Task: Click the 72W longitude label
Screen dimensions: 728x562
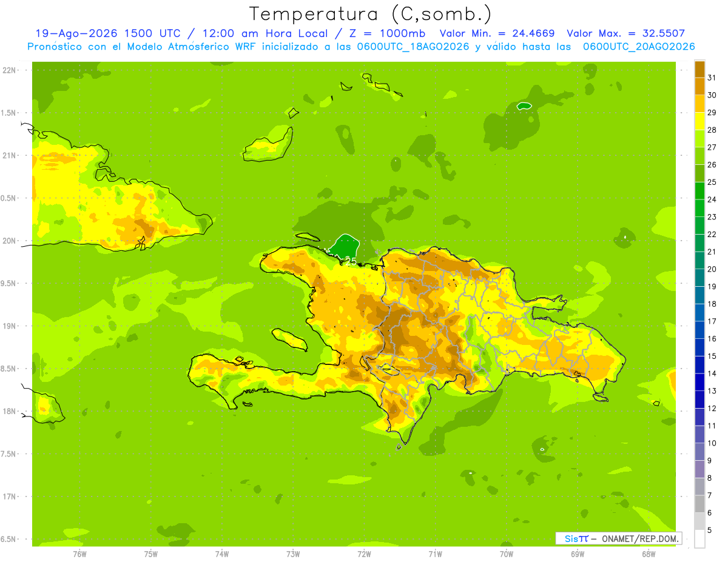Action: [x=364, y=554]
